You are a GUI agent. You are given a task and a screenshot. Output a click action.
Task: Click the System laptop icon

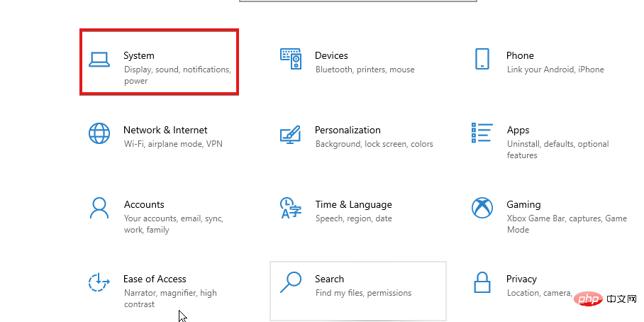[99, 59]
